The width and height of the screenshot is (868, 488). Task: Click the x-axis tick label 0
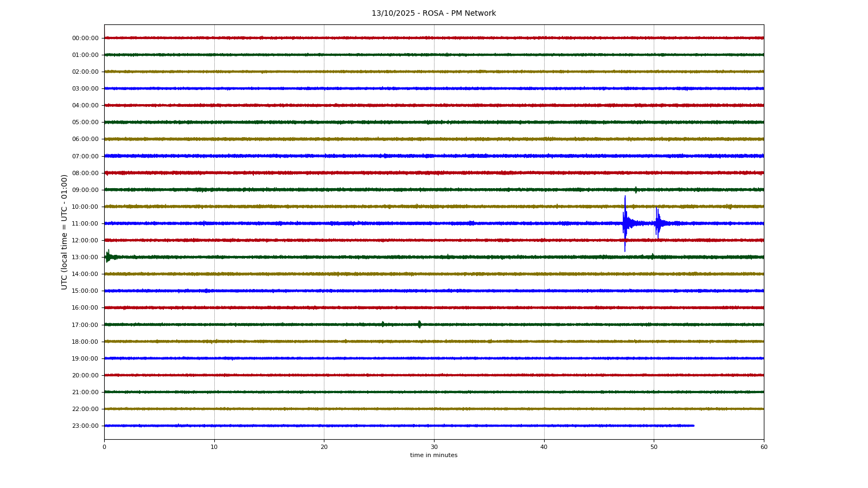pyautogui.click(x=105, y=447)
